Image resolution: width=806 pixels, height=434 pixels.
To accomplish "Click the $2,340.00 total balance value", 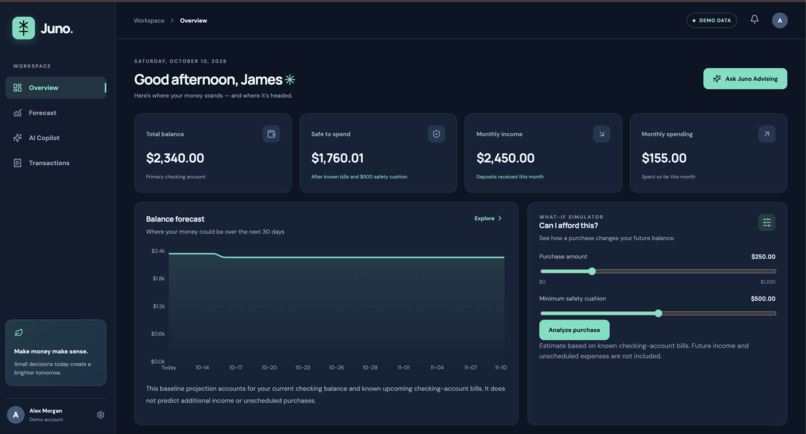I will (175, 158).
